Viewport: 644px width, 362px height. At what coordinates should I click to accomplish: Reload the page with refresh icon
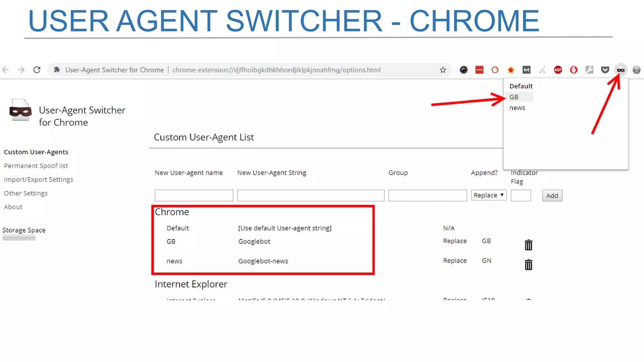(x=37, y=70)
